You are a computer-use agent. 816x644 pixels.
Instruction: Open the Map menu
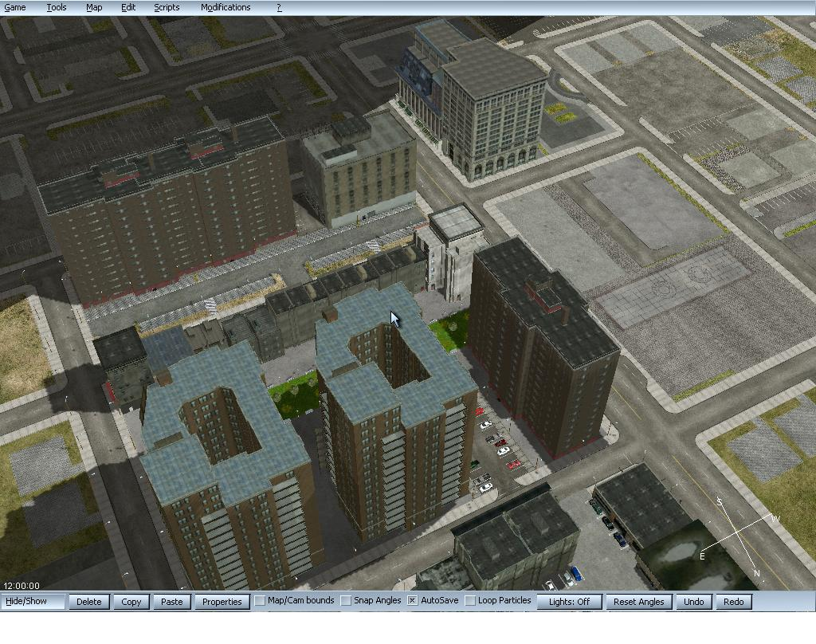click(x=94, y=7)
